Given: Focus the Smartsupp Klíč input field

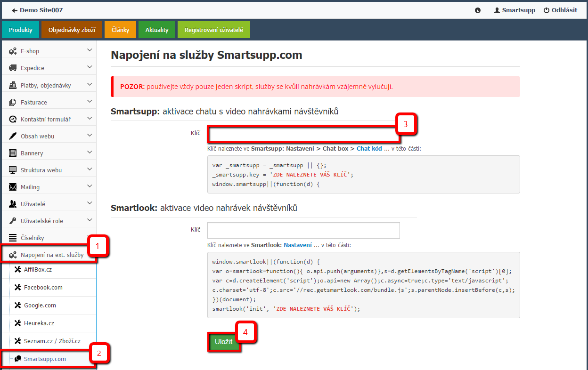Looking at the screenshot, I should 303,134.
